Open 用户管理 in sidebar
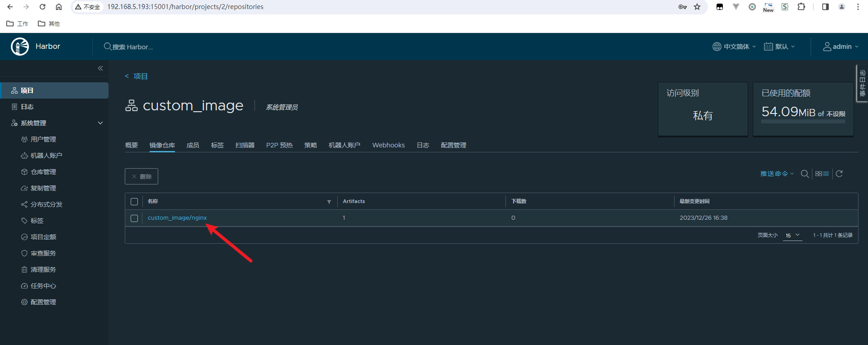The image size is (868, 345). pyautogui.click(x=43, y=139)
